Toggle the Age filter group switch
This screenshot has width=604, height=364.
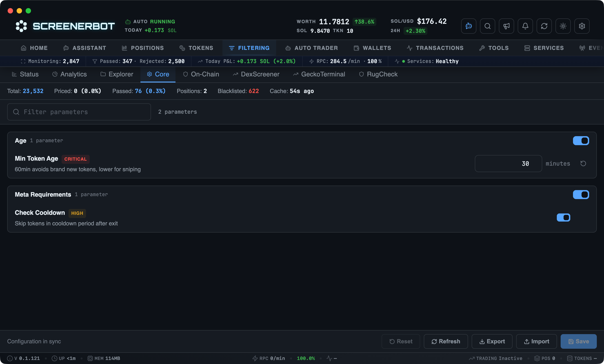point(581,141)
